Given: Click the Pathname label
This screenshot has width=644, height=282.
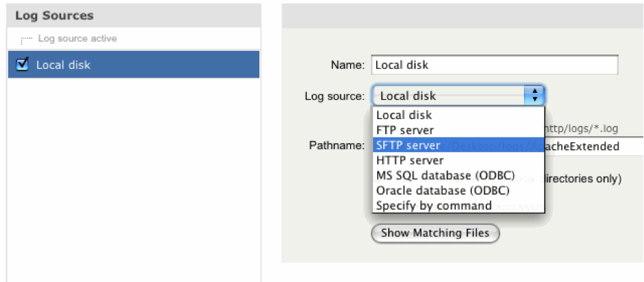Looking at the screenshot, I should (336, 146).
